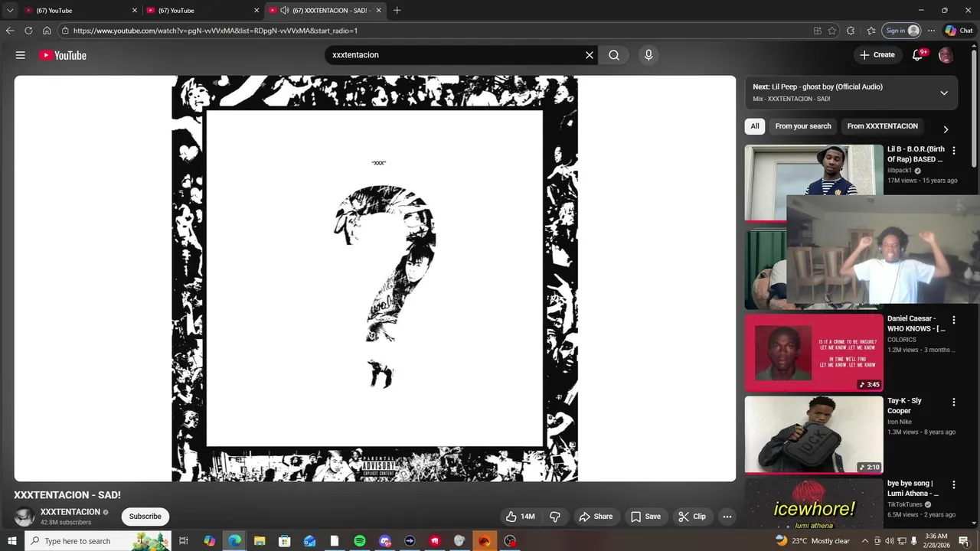Open the favorites list icon
The image size is (980, 551).
(x=871, y=31)
